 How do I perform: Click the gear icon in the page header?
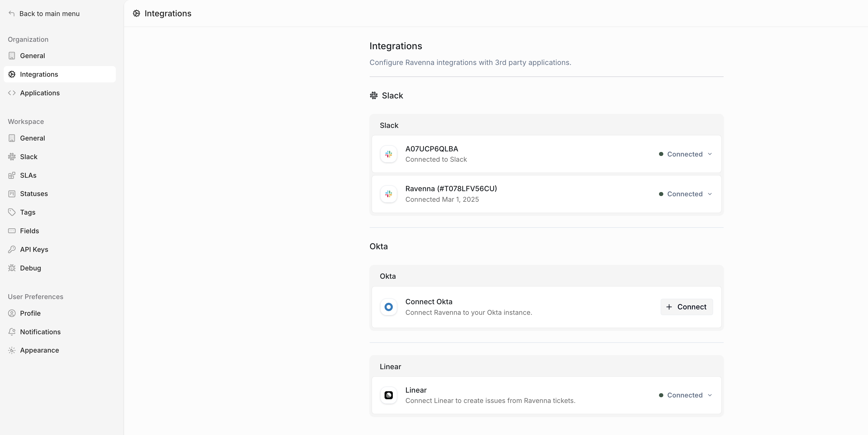(x=136, y=13)
